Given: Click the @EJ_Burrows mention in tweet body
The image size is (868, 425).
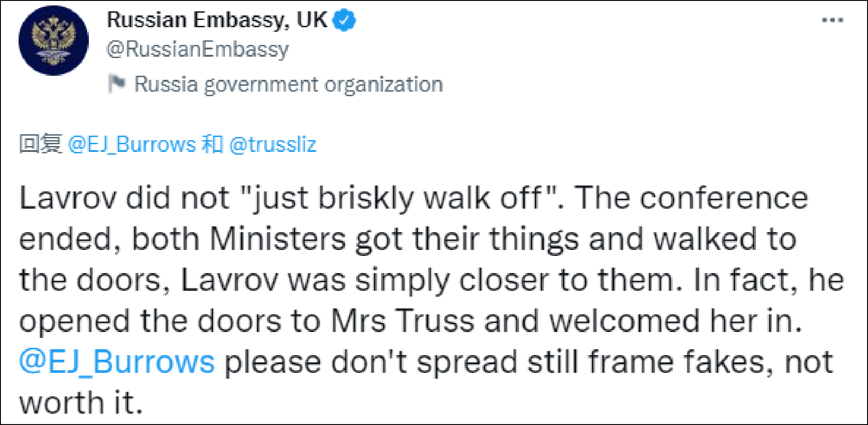Looking at the screenshot, I should pos(117,362).
